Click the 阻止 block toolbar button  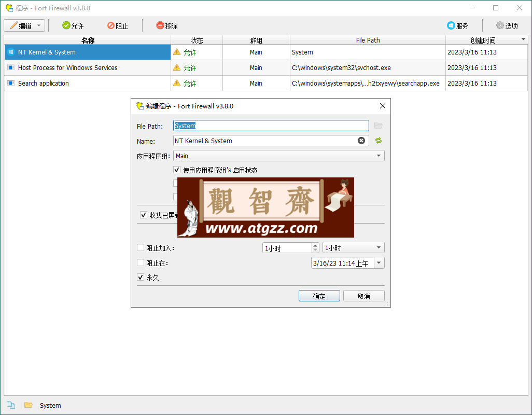coord(118,25)
